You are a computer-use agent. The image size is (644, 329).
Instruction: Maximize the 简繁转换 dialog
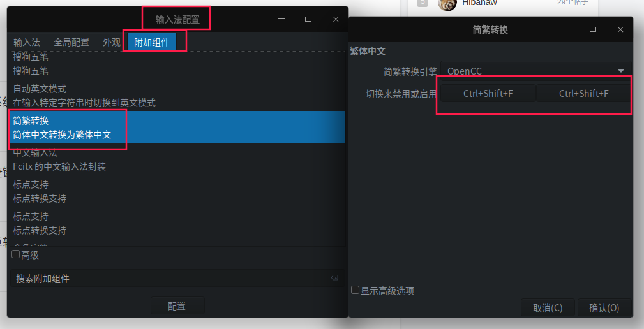(x=593, y=29)
